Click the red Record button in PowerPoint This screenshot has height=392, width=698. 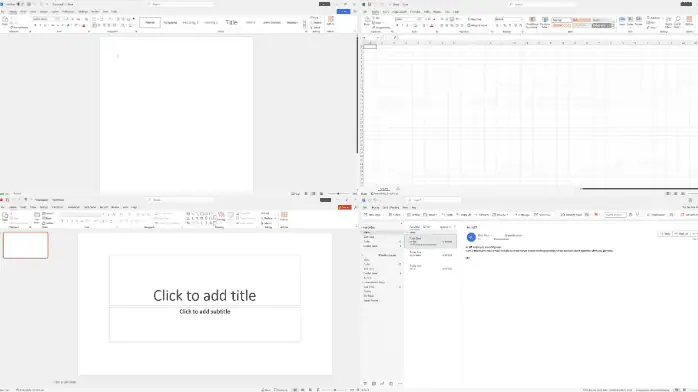tap(345, 207)
